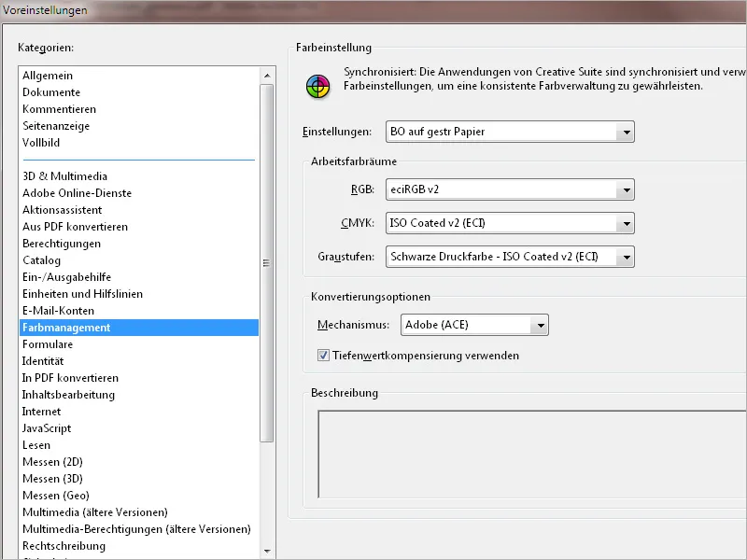Select the Allgemein category

coord(139,76)
